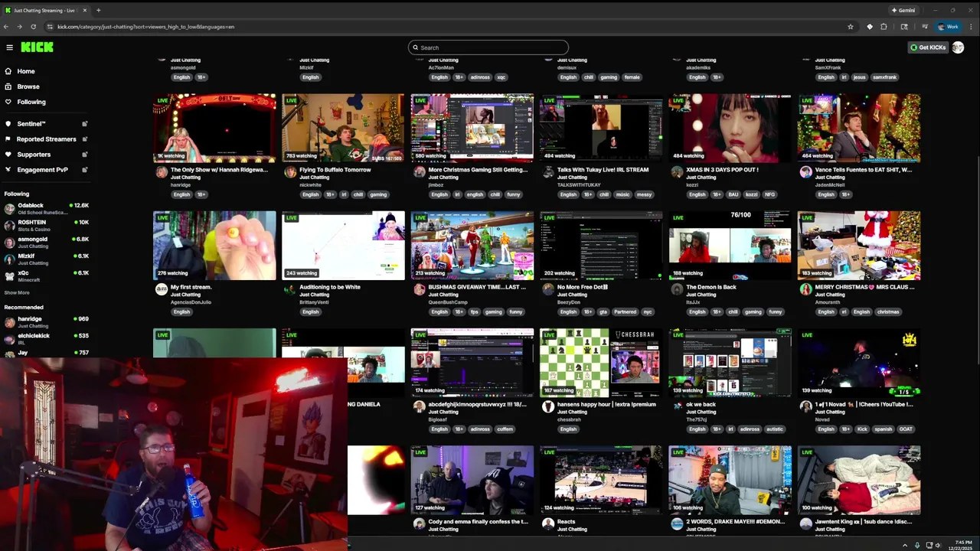This screenshot has height=551, width=980.
Task: Open xQc in Following list
Action: tap(46, 276)
